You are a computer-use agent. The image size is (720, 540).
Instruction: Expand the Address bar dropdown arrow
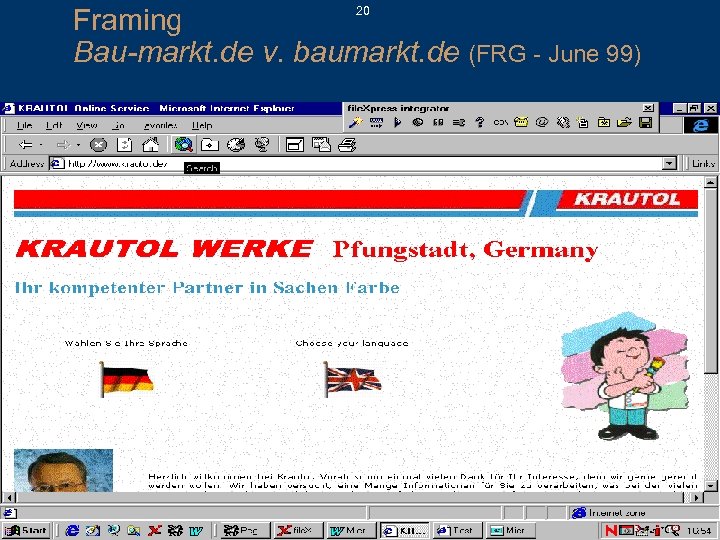[669, 163]
